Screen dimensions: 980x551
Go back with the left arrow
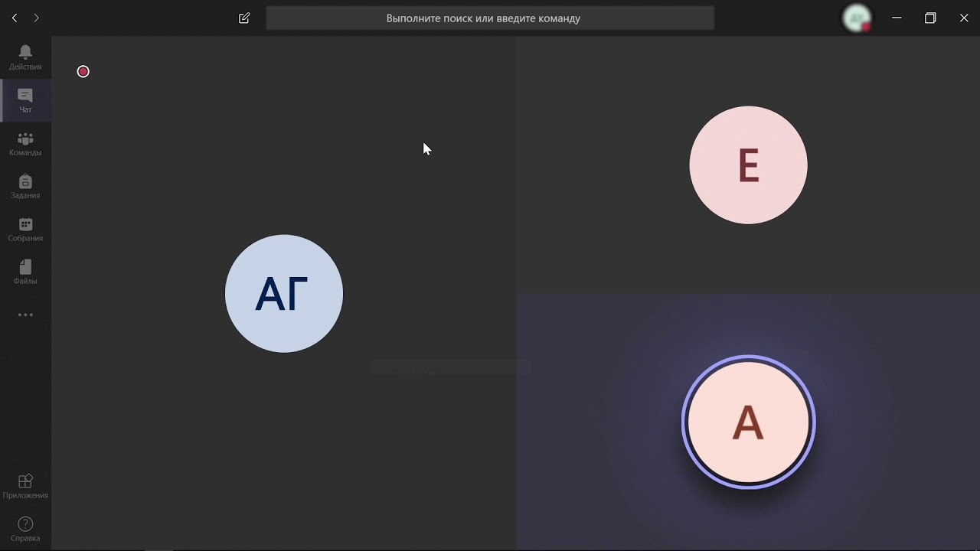tap(15, 18)
